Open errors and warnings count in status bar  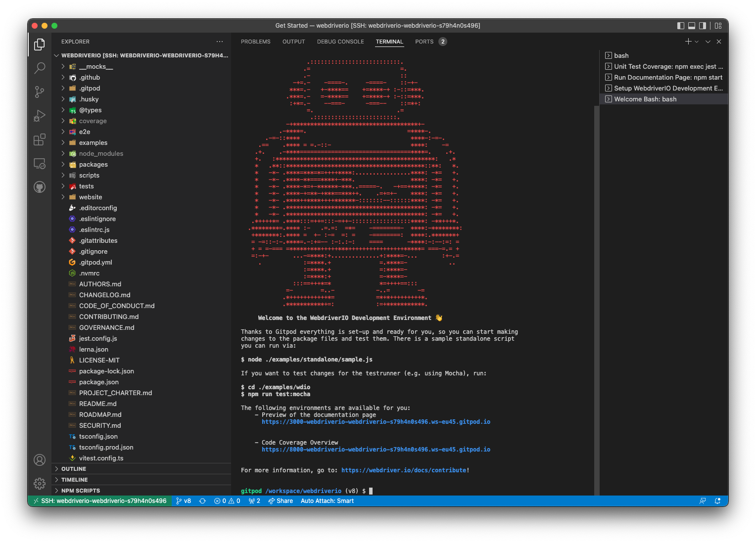pyautogui.click(x=227, y=501)
